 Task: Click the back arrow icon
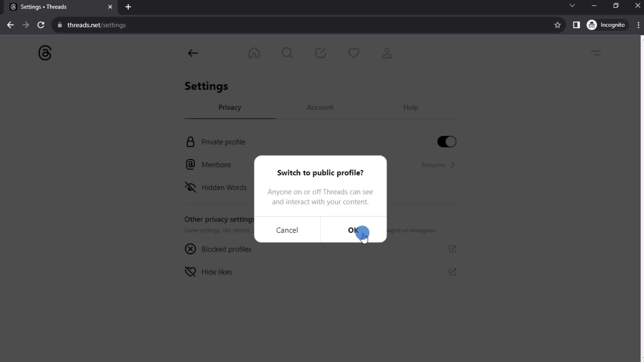click(193, 53)
